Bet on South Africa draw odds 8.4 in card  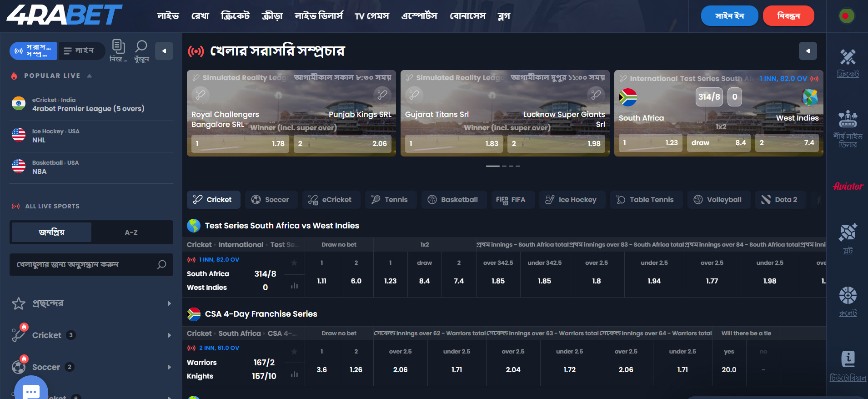point(718,143)
